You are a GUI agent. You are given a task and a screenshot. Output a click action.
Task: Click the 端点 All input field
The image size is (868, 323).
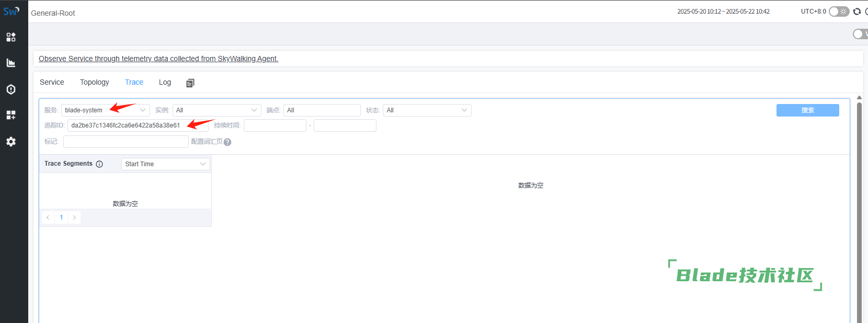pyautogui.click(x=322, y=110)
